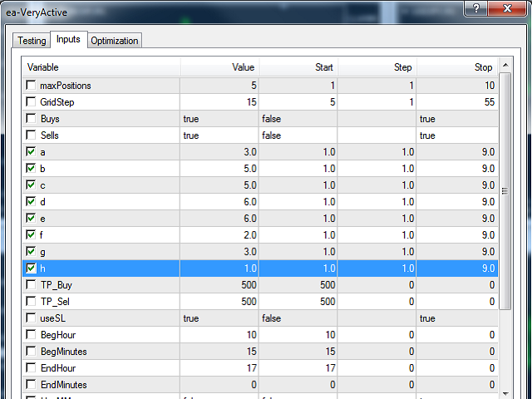Enable the maxPositions checkbox
Image resolution: width=532 pixels, height=399 pixels.
click(31, 86)
